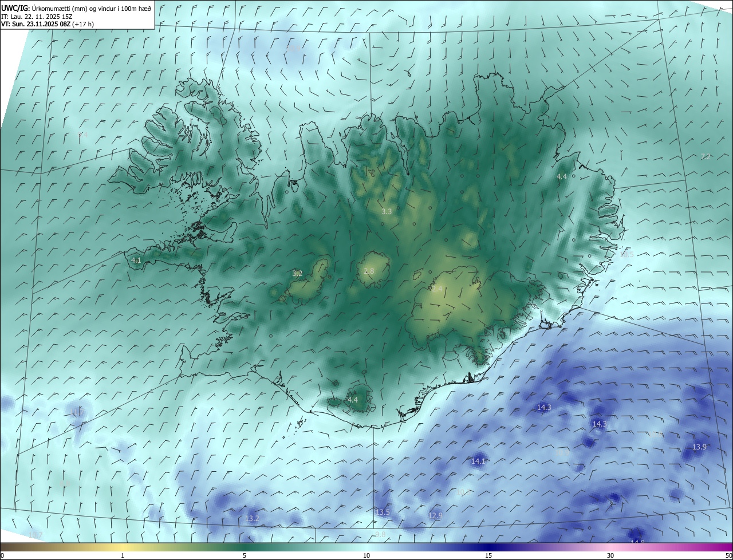Click the 15 tick on the color scale

click(x=488, y=555)
